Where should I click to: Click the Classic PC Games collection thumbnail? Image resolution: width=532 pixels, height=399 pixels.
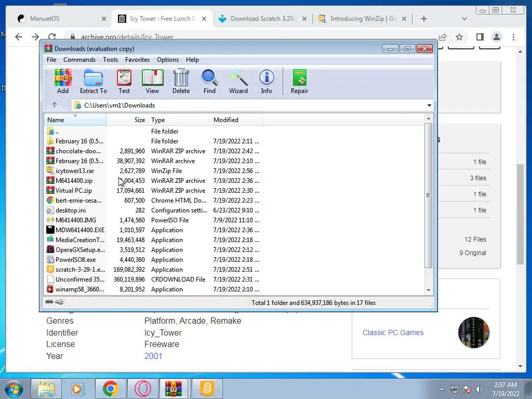[474, 332]
